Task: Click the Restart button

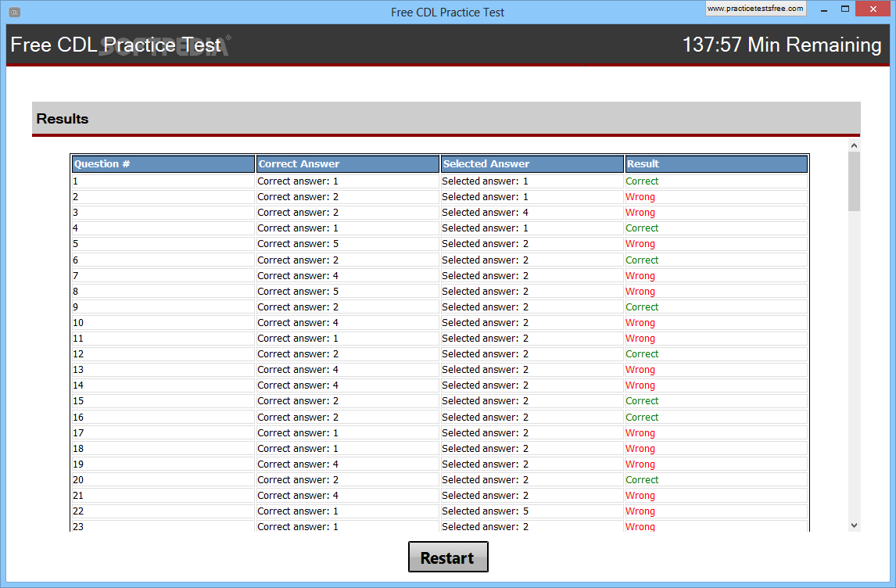Action: (448, 558)
